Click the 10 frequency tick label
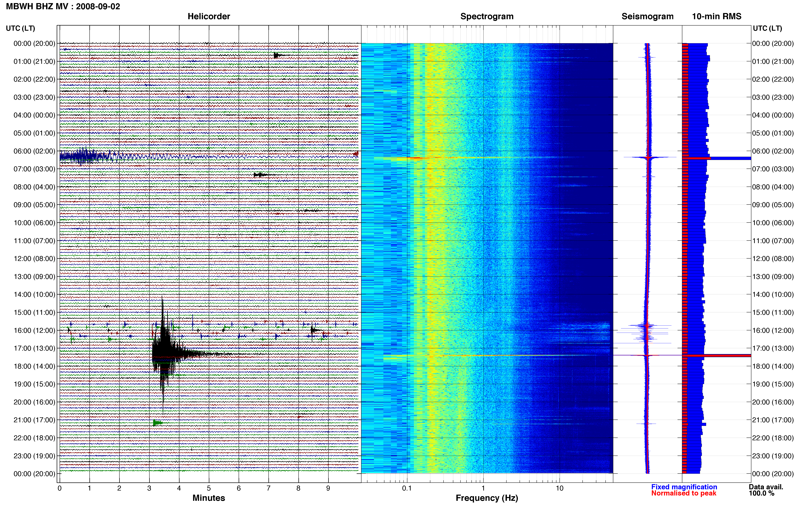 [x=559, y=488]
